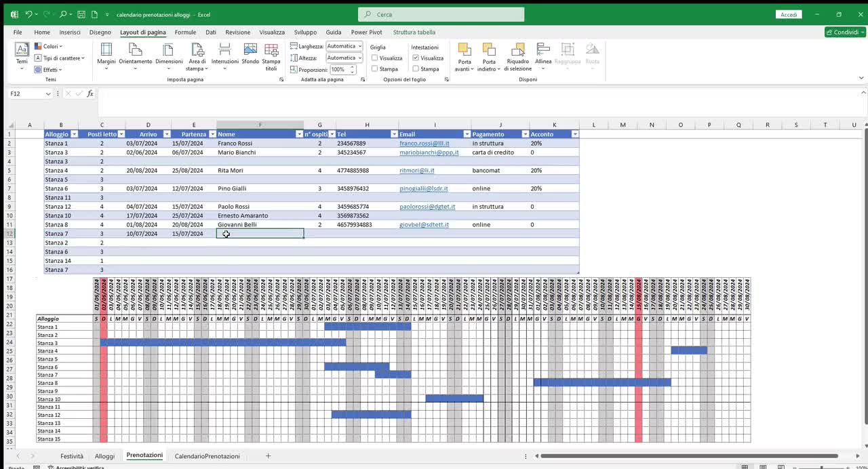Open the Formule ribbon tab
This screenshot has width=868, height=469.
[185, 32]
